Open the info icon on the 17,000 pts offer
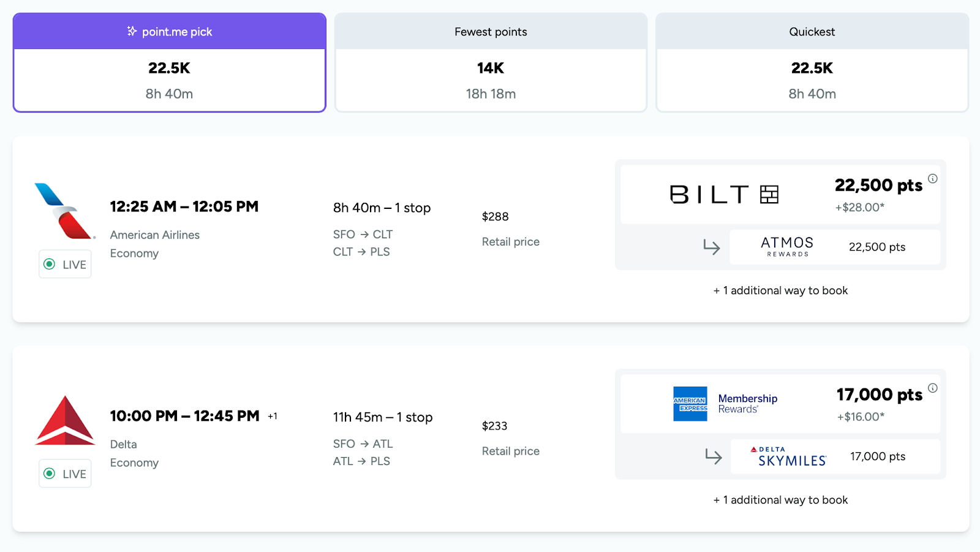This screenshot has width=980, height=552. point(933,388)
